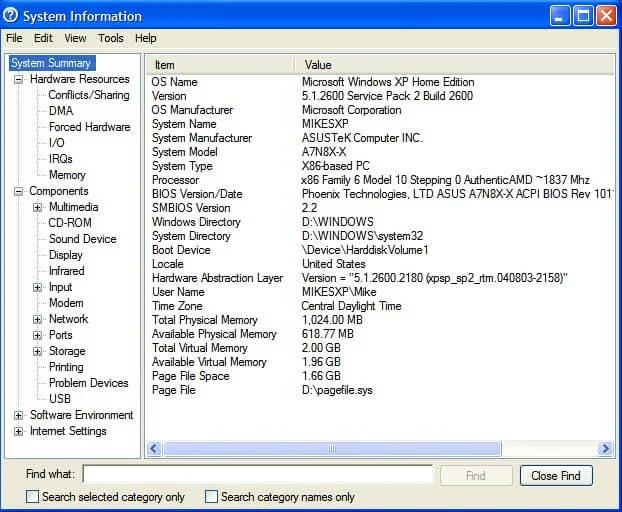Check Search category names only
The height and width of the screenshot is (512, 622).
pyautogui.click(x=211, y=497)
